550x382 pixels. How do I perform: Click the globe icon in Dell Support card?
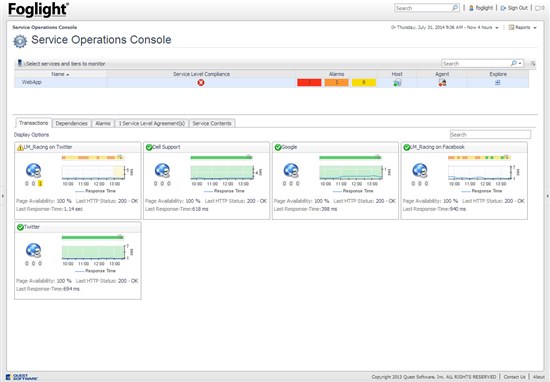[x=162, y=171]
